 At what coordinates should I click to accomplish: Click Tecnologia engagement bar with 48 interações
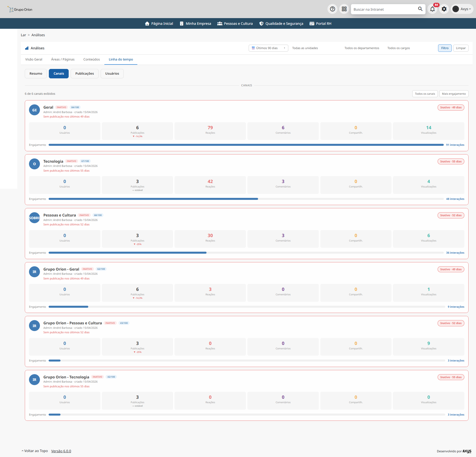click(x=246, y=199)
